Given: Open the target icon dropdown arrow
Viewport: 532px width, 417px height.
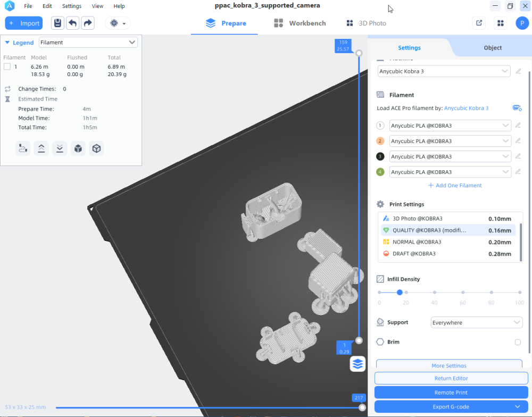Looking at the screenshot, I should coord(124,23).
